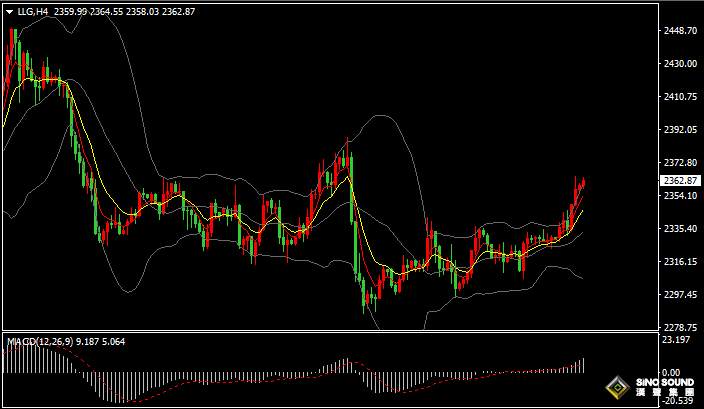Click the 2430.00 price axis label
Screen dimensions: 704x409
pos(679,64)
